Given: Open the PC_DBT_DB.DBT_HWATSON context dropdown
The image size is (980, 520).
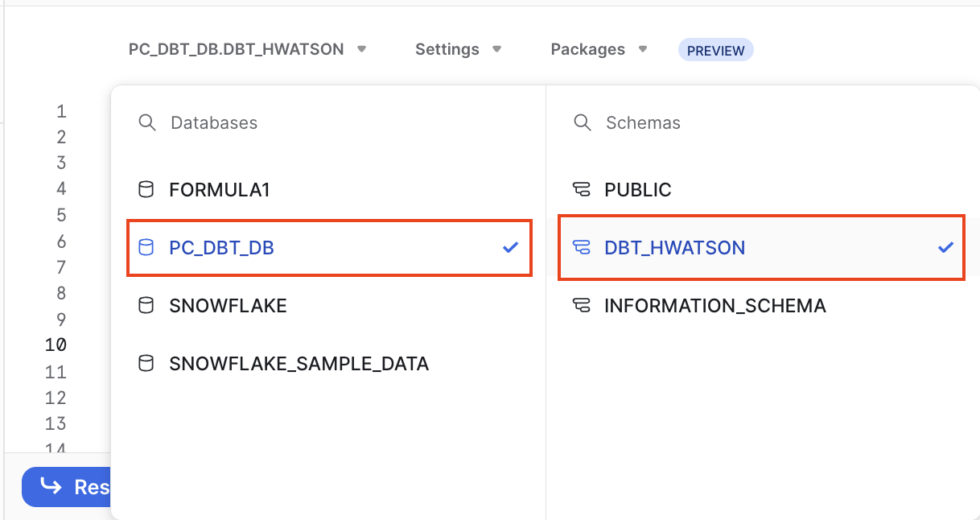Looking at the screenshot, I should [247, 49].
